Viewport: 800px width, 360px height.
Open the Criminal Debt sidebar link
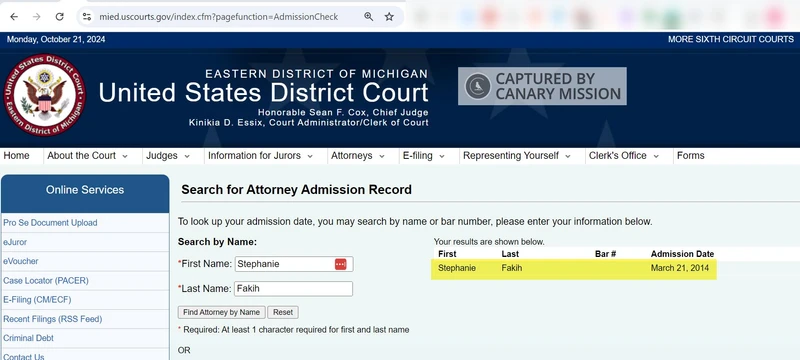[x=28, y=338]
